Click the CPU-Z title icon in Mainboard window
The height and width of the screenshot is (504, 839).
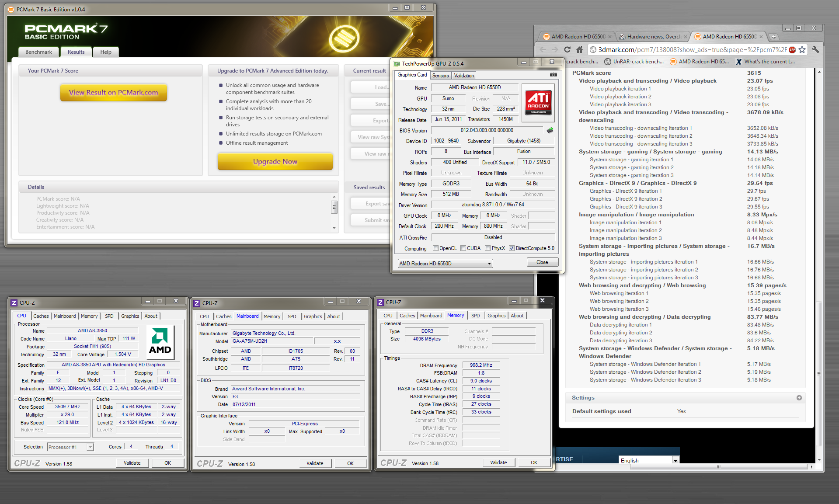tap(197, 303)
